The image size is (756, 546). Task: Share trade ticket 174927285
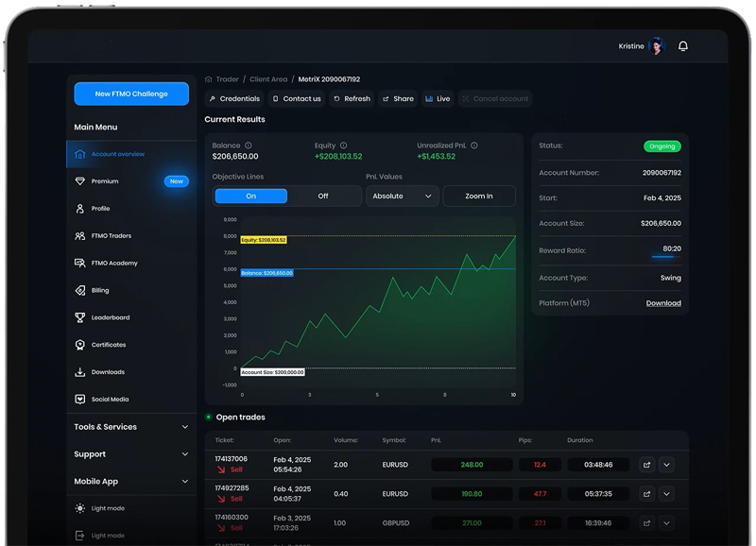646,494
